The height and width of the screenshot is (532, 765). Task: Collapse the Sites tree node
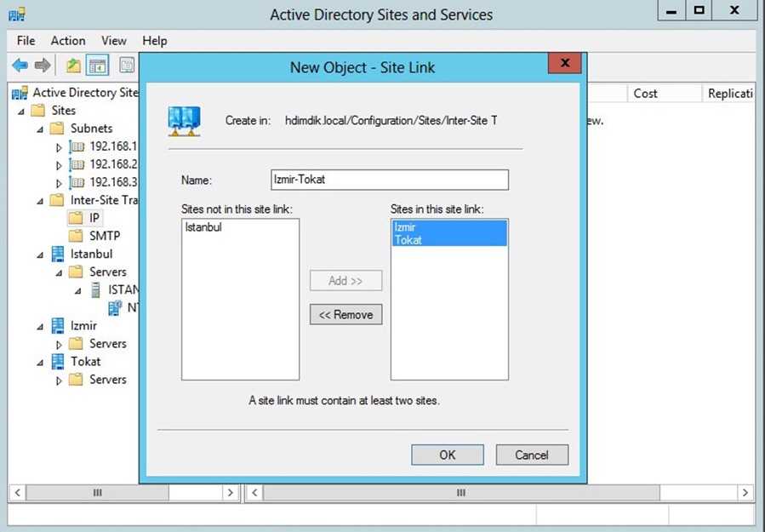pyautogui.click(x=21, y=112)
